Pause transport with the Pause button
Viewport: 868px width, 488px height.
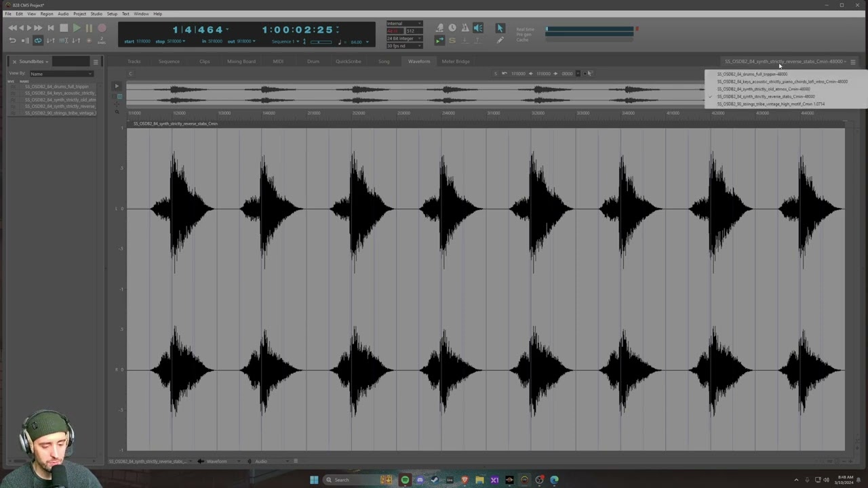(x=89, y=28)
